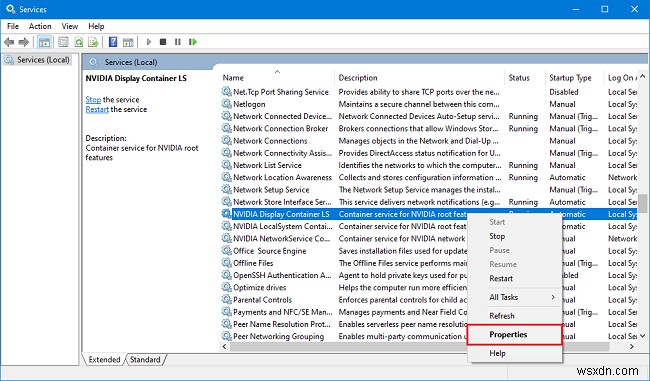This screenshot has width=650, height=381.
Task: Select NVIDIA LocalSystem Container service name
Action: [283, 226]
